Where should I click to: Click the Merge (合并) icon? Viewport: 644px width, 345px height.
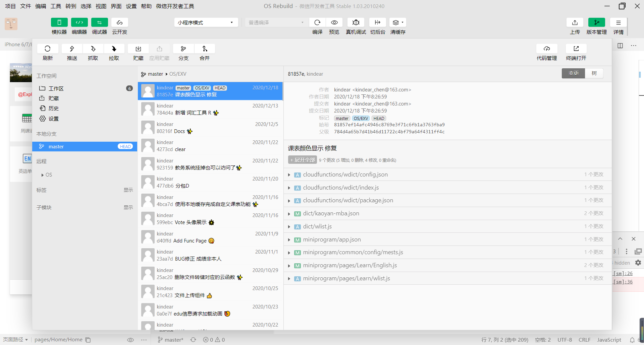[205, 49]
